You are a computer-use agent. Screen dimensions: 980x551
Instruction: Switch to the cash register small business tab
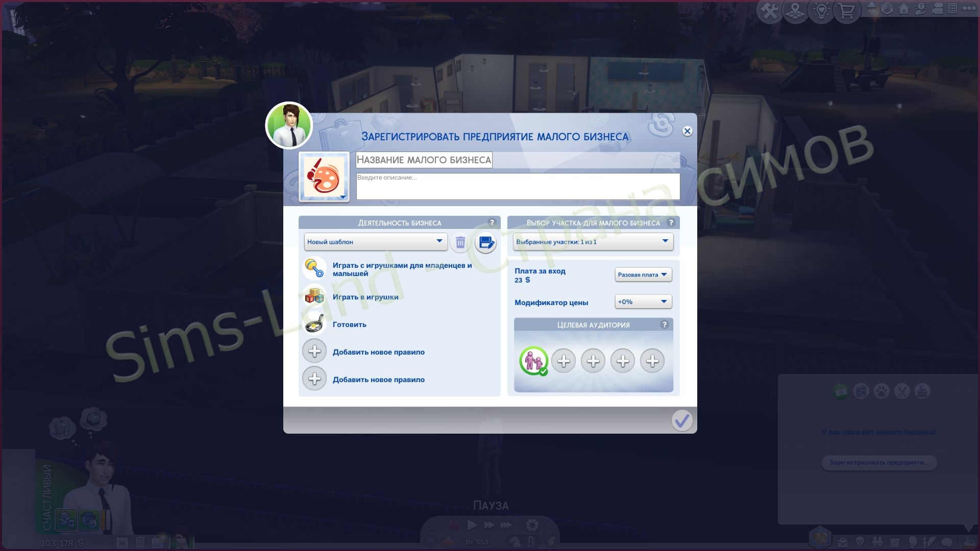[922, 391]
